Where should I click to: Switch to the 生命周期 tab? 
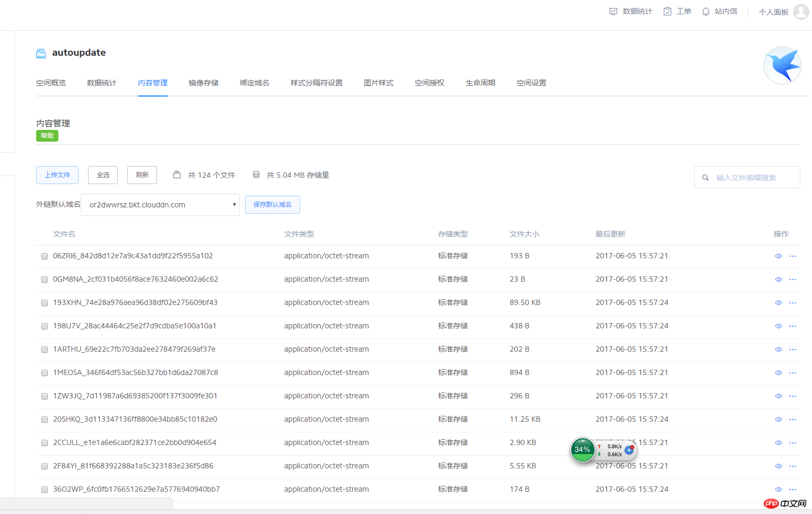[481, 83]
